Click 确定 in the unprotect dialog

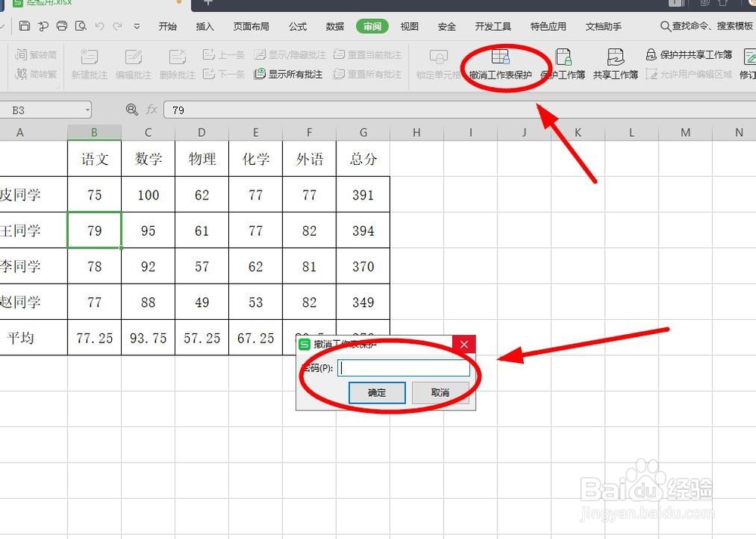click(377, 393)
